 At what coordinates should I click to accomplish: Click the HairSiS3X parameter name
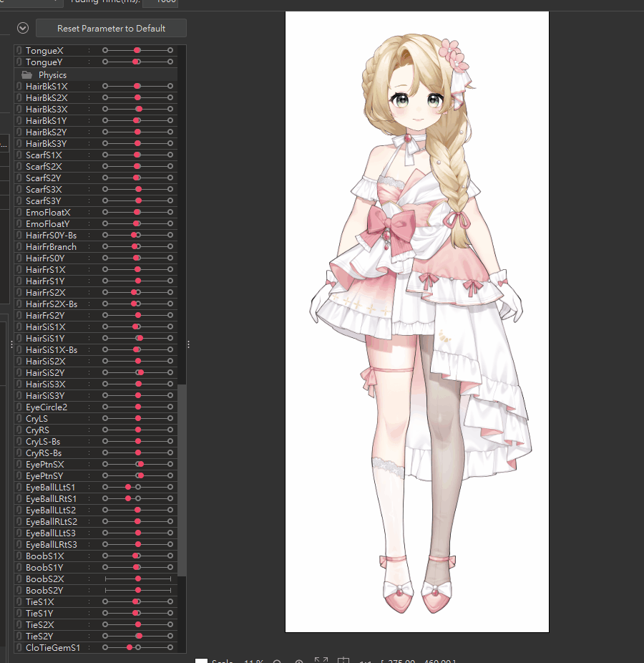click(x=45, y=384)
